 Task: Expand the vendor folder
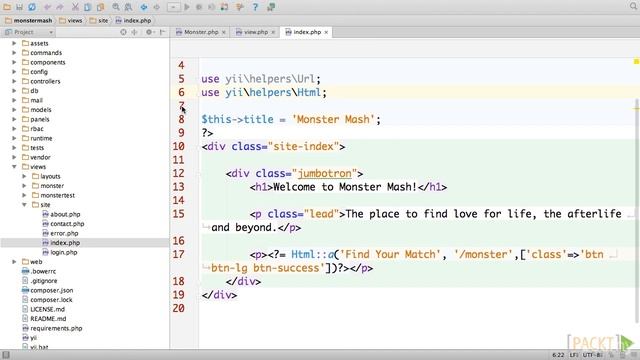pyautogui.click(x=14, y=157)
